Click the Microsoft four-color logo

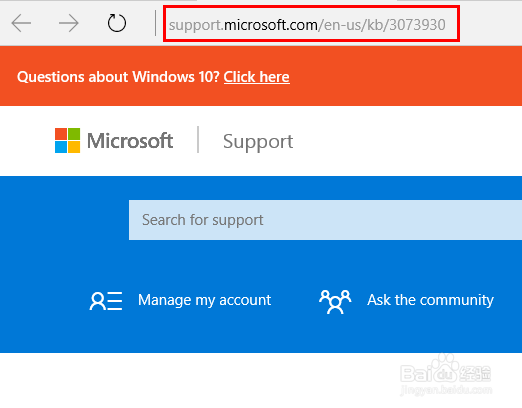click(x=67, y=140)
